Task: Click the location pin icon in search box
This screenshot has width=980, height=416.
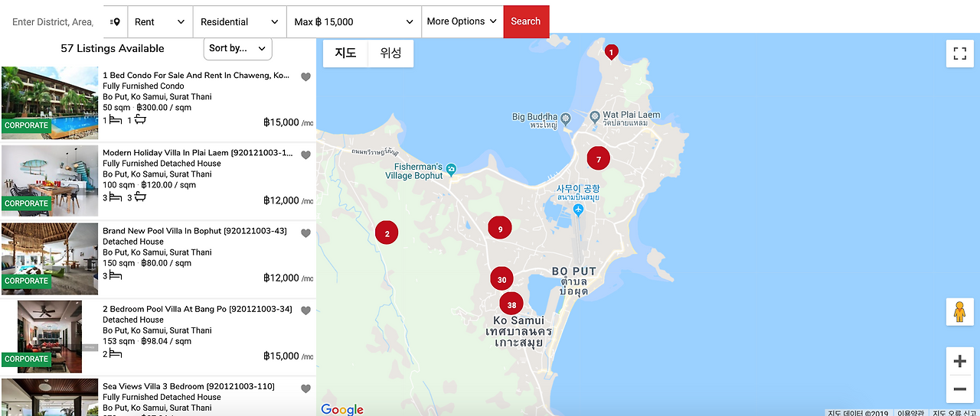Action: [x=115, y=21]
